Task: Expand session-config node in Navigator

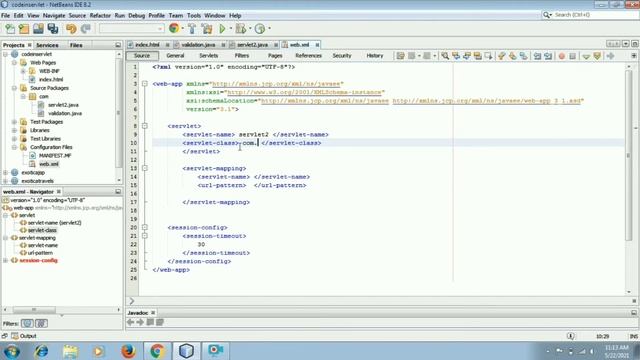Action: coord(5,260)
